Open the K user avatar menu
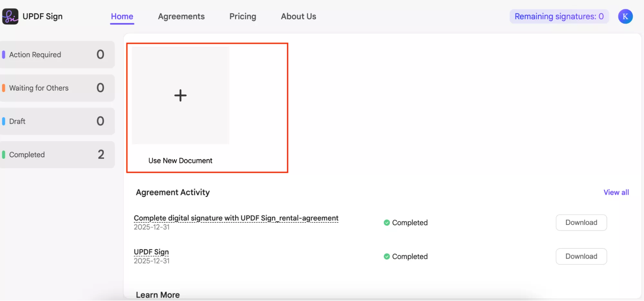 pyautogui.click(x=625, y=16)
